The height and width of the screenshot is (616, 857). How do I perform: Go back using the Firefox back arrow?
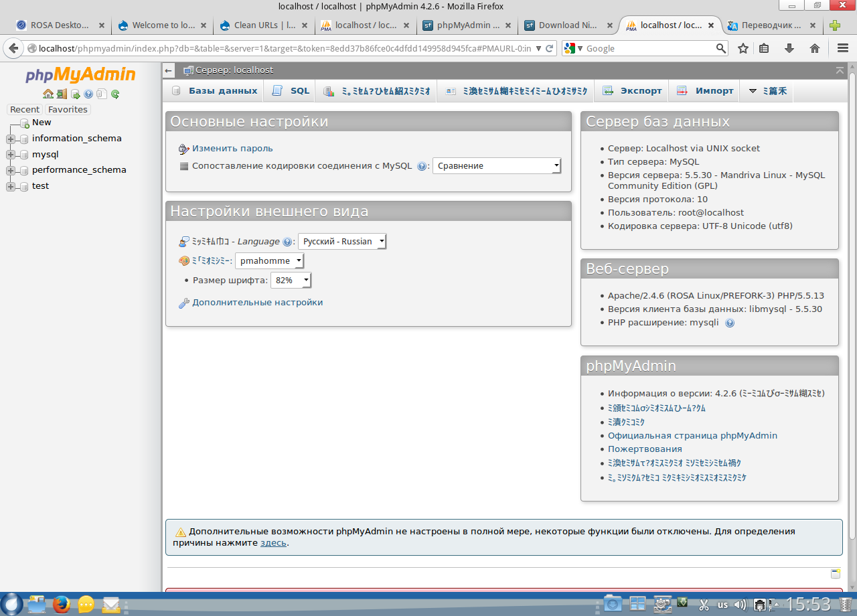[x=13, y=48]
